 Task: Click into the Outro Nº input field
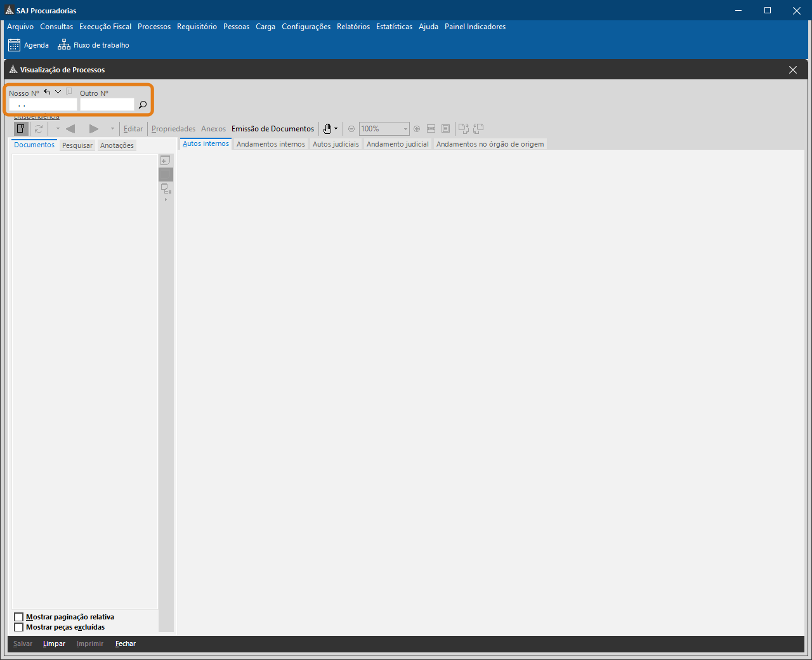point(107,105)
